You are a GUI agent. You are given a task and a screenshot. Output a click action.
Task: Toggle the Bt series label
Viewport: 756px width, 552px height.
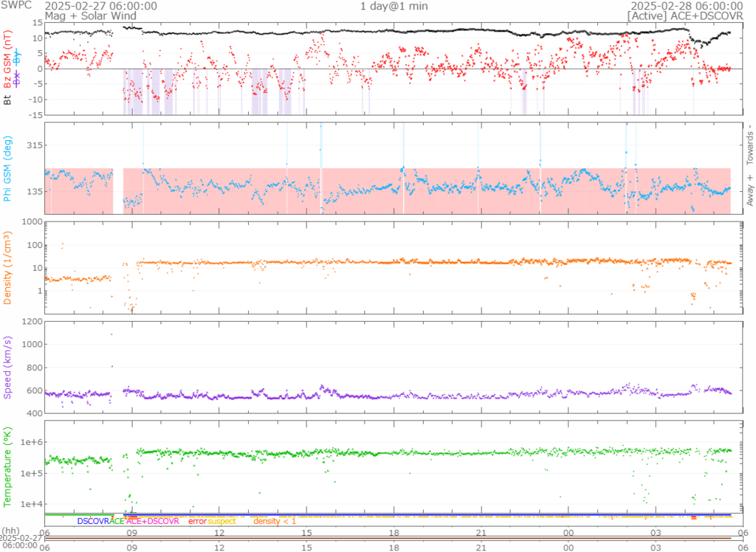click(8, 100)
